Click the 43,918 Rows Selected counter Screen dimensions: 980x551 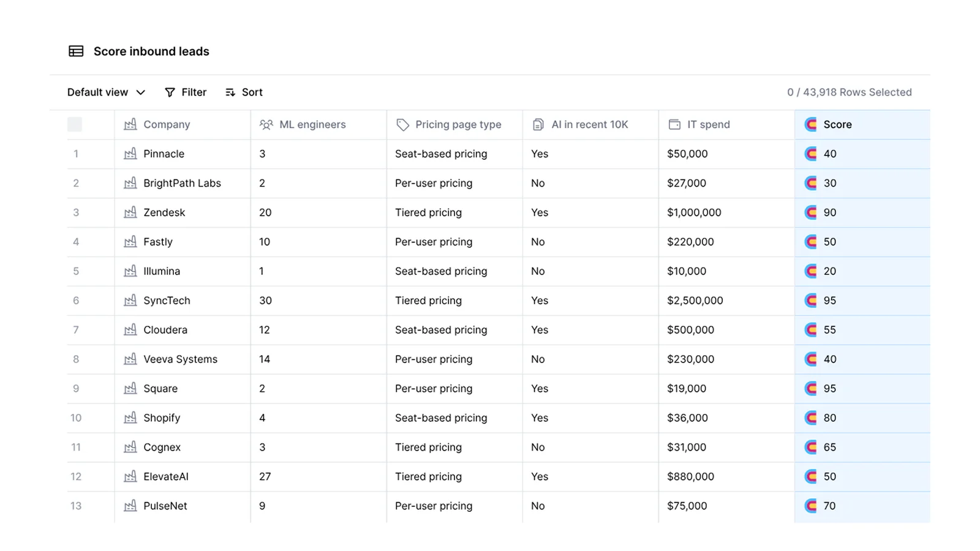point(850,92)
